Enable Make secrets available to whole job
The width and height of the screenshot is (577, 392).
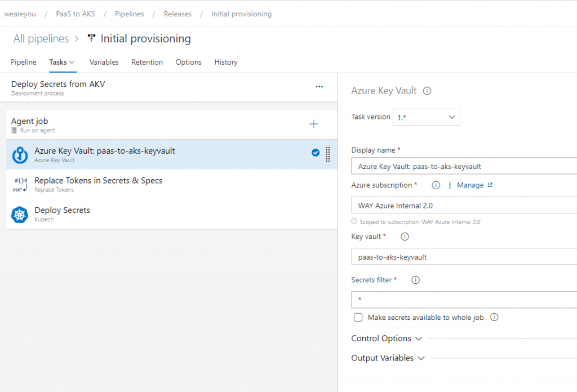tap(358, 318)
